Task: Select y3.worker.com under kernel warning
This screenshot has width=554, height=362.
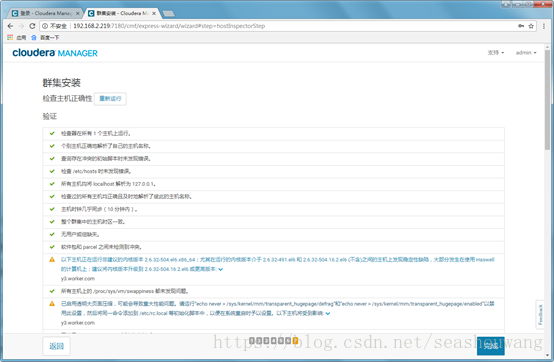Action: point(78,279)
